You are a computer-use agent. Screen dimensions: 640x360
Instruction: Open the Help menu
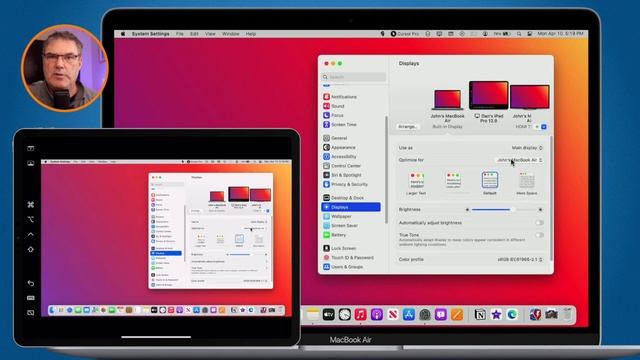coord(251,34)
